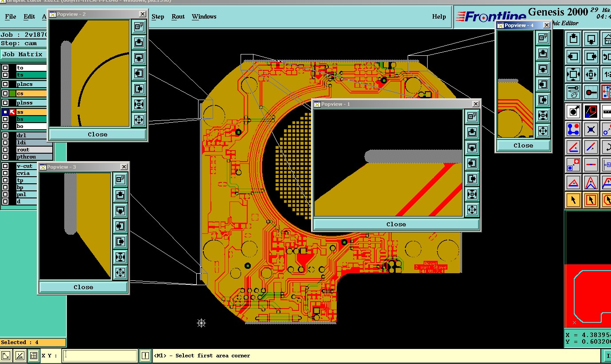Viewport: 611px width, 364px height.
Task: Click the pan down icon in main toolbar
Action: tap(592, 39)
